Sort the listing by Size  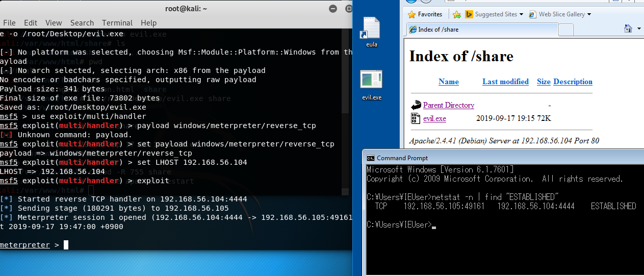(544, 82)
